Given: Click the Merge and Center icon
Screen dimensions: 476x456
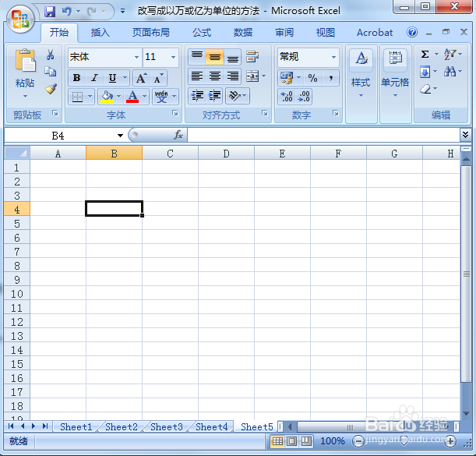Looking at the screenshot, I should point(252,76).
